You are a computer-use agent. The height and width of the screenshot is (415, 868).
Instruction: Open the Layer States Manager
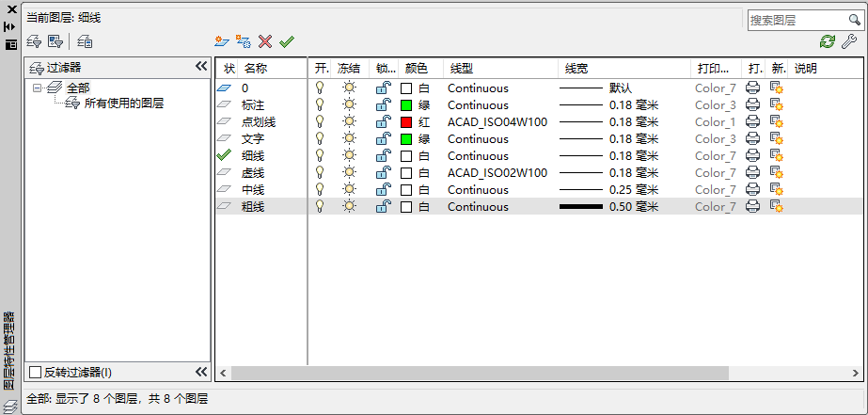coord(85,41)
